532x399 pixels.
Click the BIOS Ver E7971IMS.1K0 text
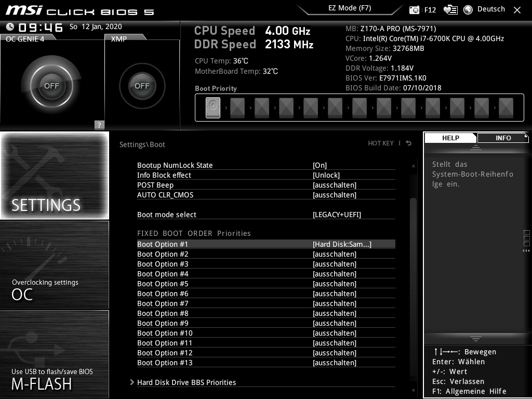(x=386, y=78)
